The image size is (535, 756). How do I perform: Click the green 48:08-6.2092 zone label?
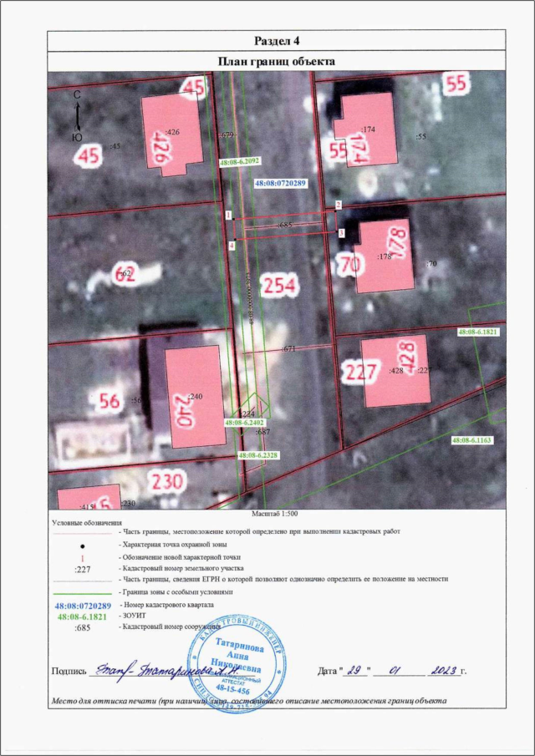pos(239,161)
